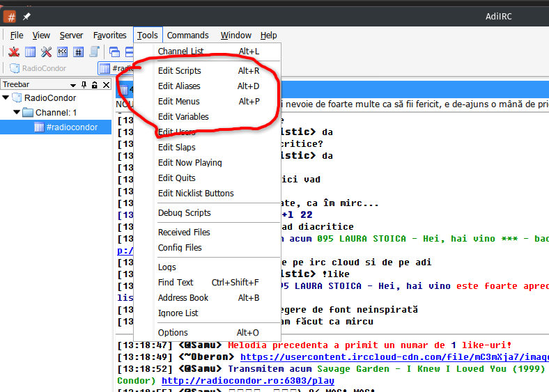The image size is (549, 392).
Task: Open Ignore List menu entry
Action: pyautogui.click(x=208, y=313)
